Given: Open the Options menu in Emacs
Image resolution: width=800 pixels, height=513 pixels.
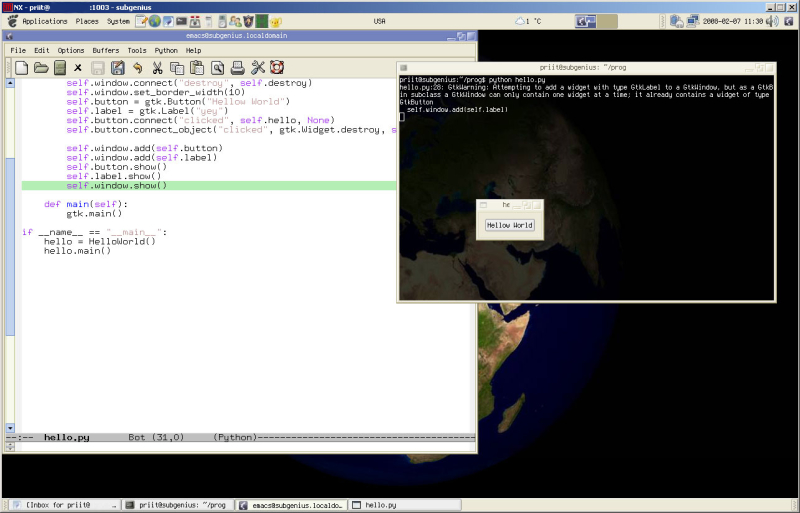Looking at the screenshot, I should point(70,51).
